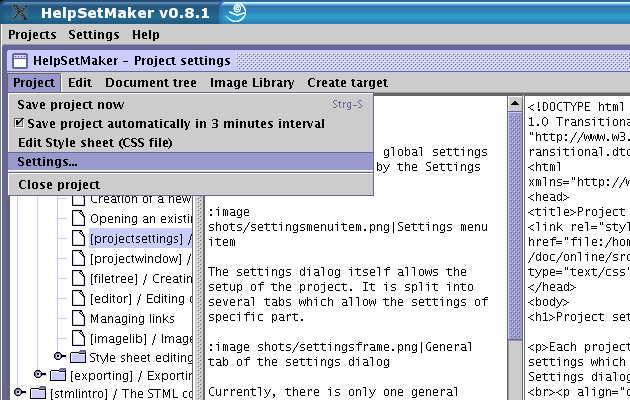Open the Projects menu

pyautogui.click(x=32, y=35)
